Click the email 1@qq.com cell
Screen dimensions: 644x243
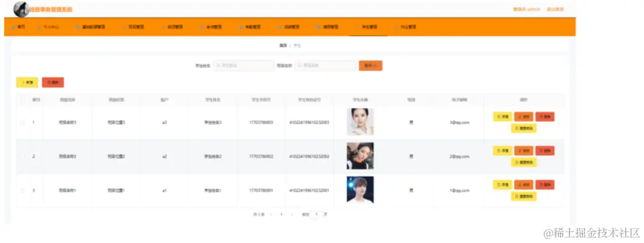[459, 191]
